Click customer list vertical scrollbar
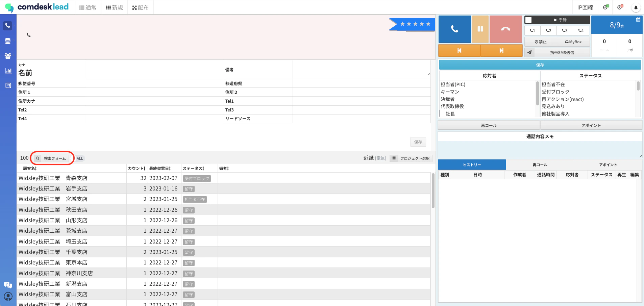The width and height of the screenshot is (644, 306). pos(433,191)
